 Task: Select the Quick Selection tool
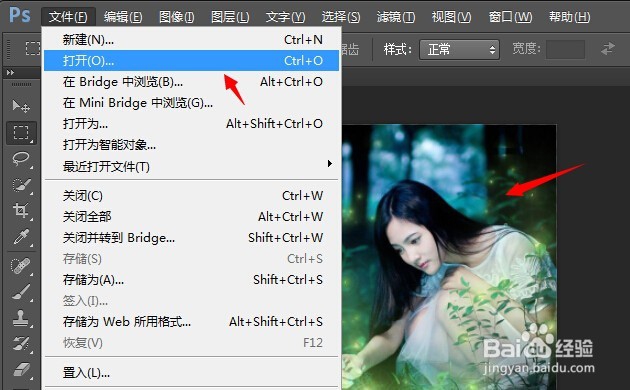tap(21, 185)
